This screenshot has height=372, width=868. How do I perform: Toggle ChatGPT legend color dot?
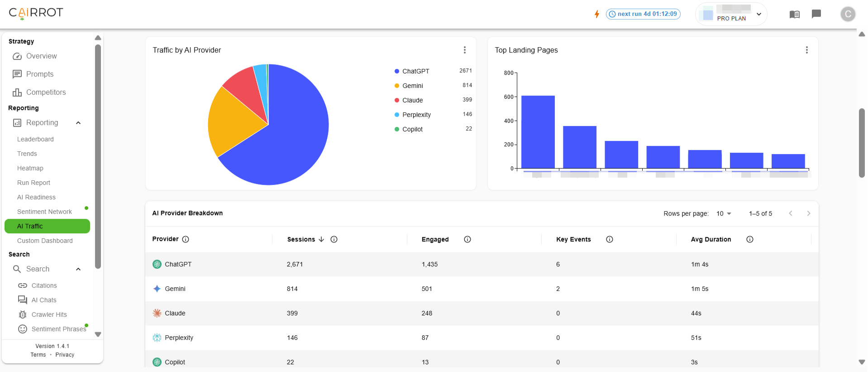[x=397, y=71]
